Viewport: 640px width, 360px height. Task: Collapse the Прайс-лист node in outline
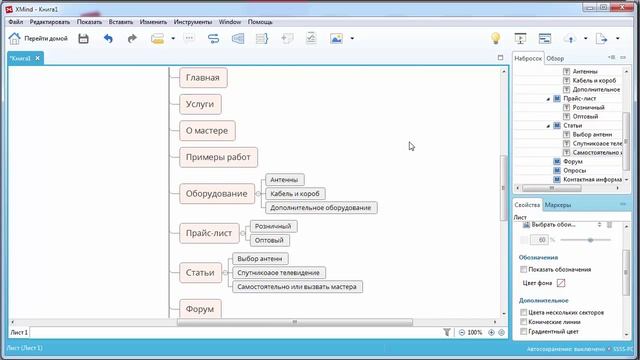(548, 99)
